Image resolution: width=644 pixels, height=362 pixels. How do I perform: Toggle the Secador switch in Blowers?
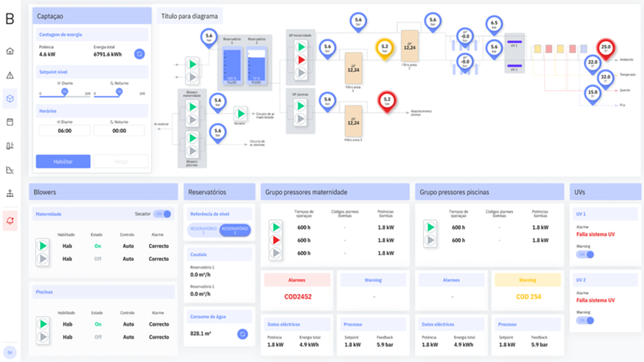click(x=163, y=214)
